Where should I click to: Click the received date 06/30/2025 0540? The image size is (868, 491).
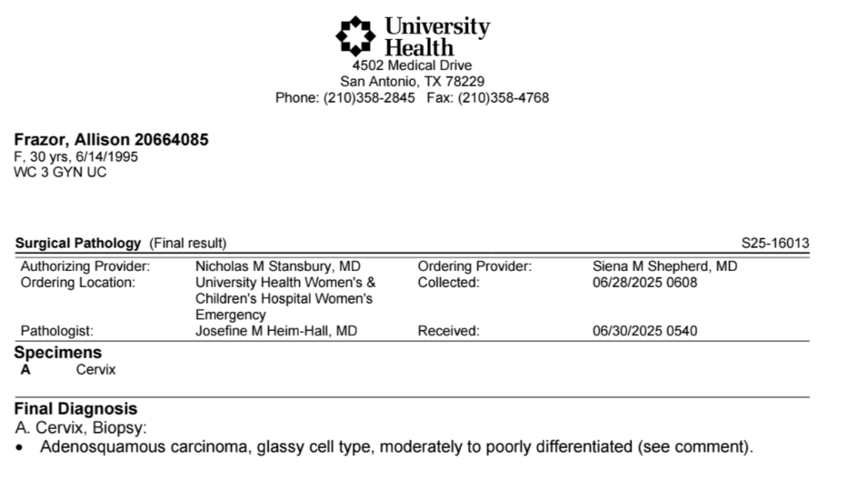click(645, 331)
